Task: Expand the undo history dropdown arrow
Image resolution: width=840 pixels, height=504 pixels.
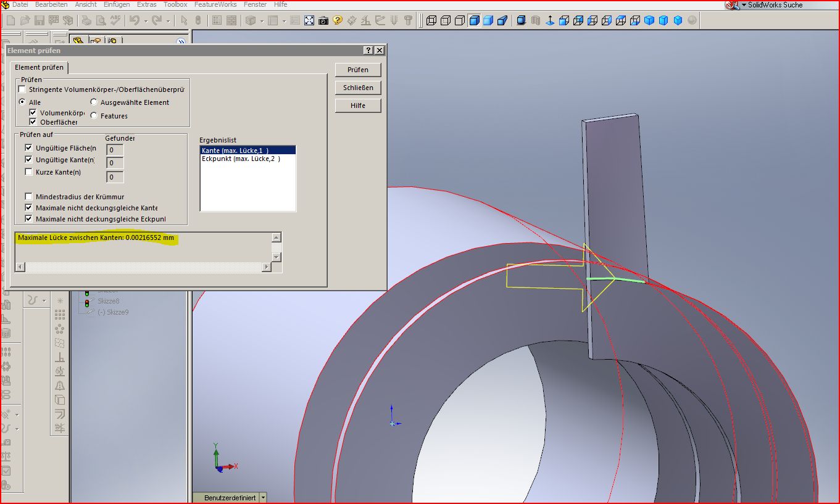Action: [146, 20]
